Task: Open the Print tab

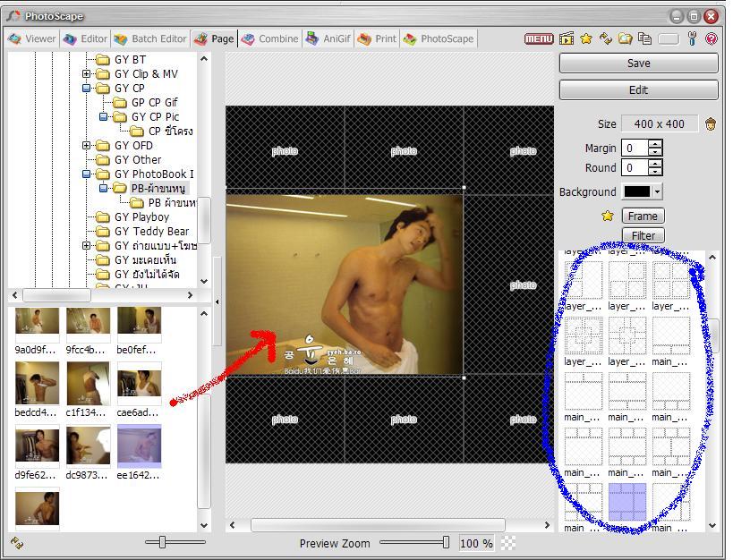Action: click(x=377, y=38)
